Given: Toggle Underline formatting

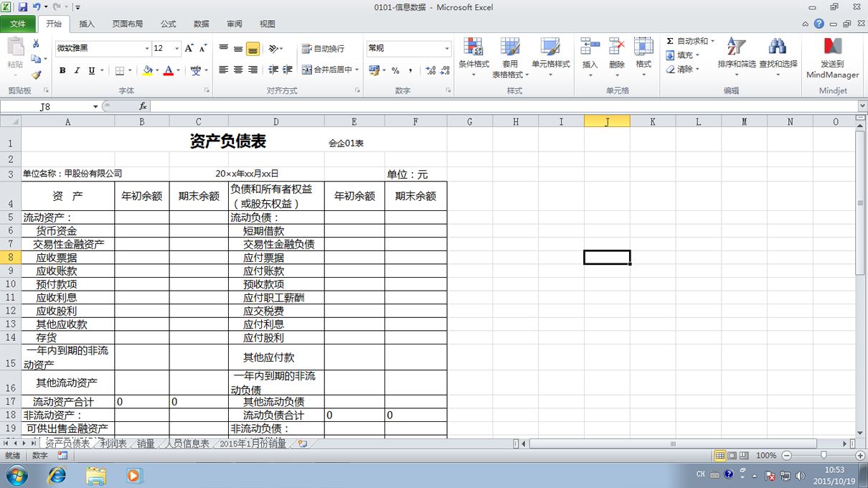Looking at the screenshot, I should (91, 70).
